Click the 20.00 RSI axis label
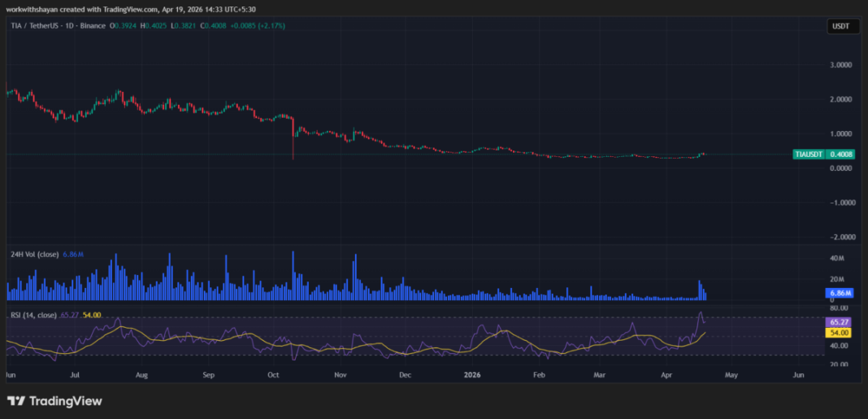The height and width of the screenshot is (419, 868). (838, 364)
